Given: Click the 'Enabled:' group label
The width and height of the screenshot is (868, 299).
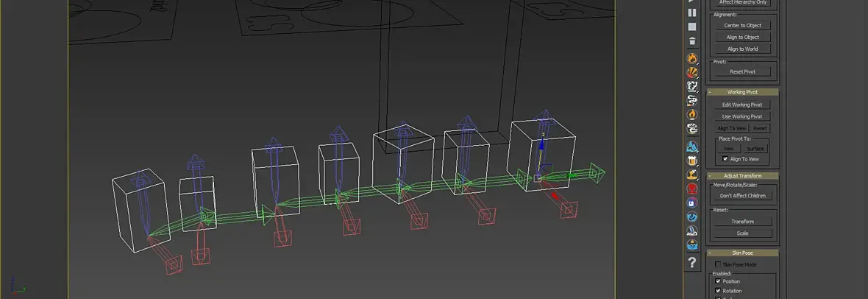Looking at the screenshot, I should 722,273.
